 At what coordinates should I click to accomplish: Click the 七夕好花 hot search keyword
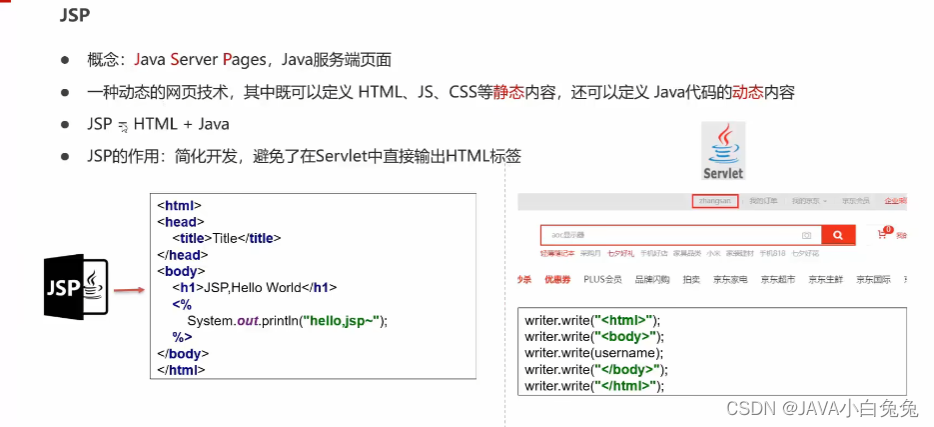click(x=805, y=253)
